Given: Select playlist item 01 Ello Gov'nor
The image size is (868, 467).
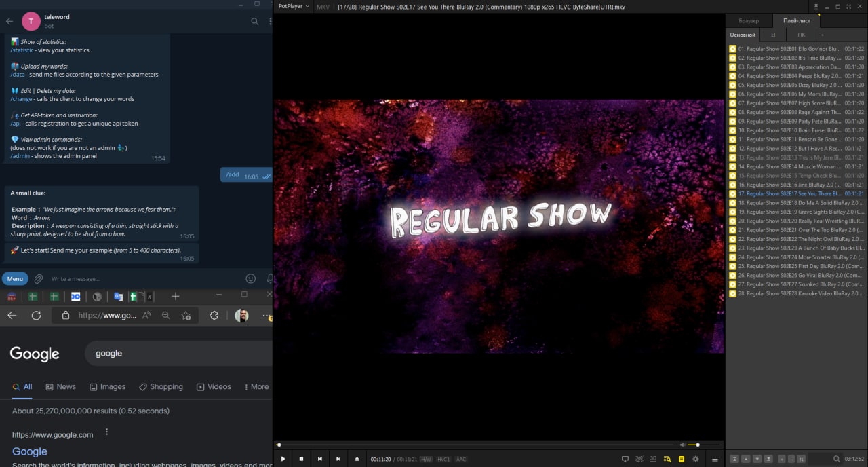Looking at the screenshot, I should point(796,49).
